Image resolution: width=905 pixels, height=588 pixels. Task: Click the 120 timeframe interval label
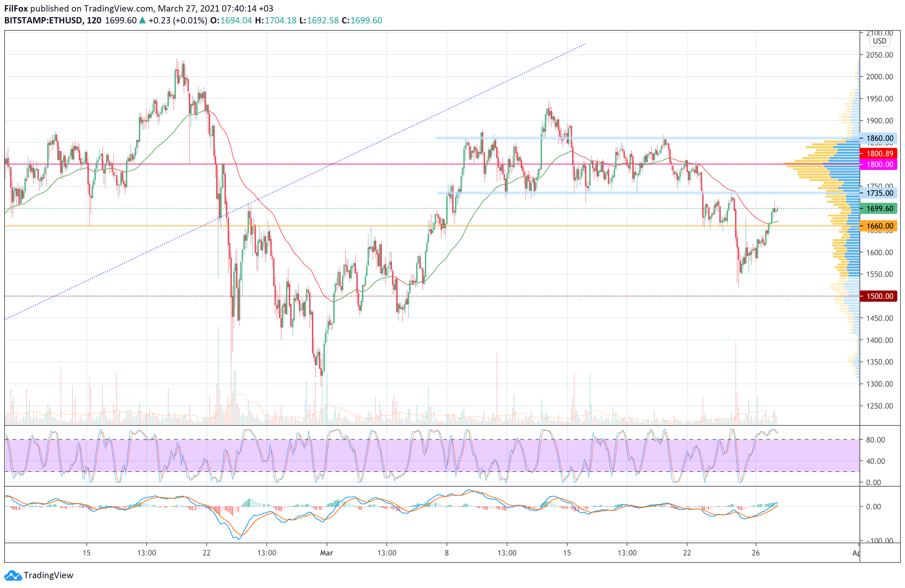(x=94, y=21)
